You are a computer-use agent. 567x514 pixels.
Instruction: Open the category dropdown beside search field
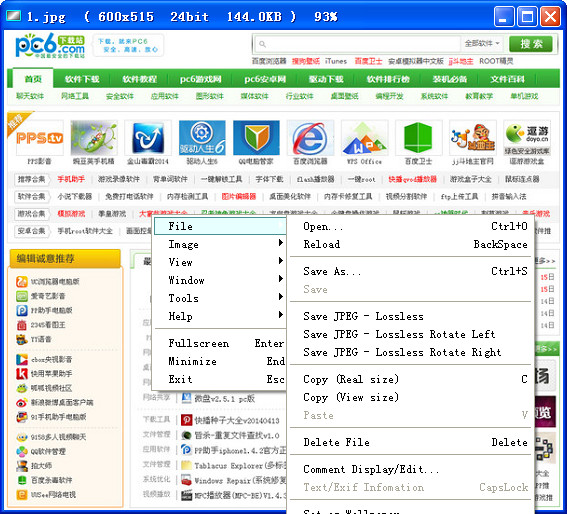click(482, 44)
